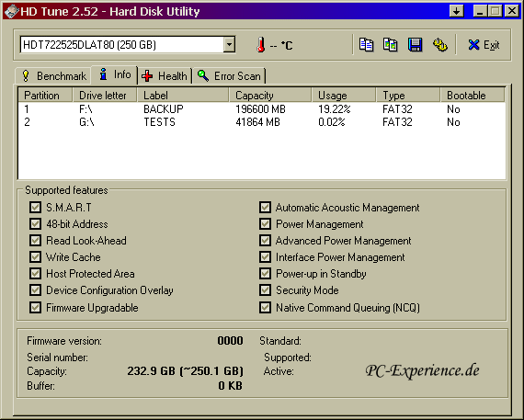Open the HDT722525DLAT80 drive combo box
The image size is (524, 420).
coord(128,44)
